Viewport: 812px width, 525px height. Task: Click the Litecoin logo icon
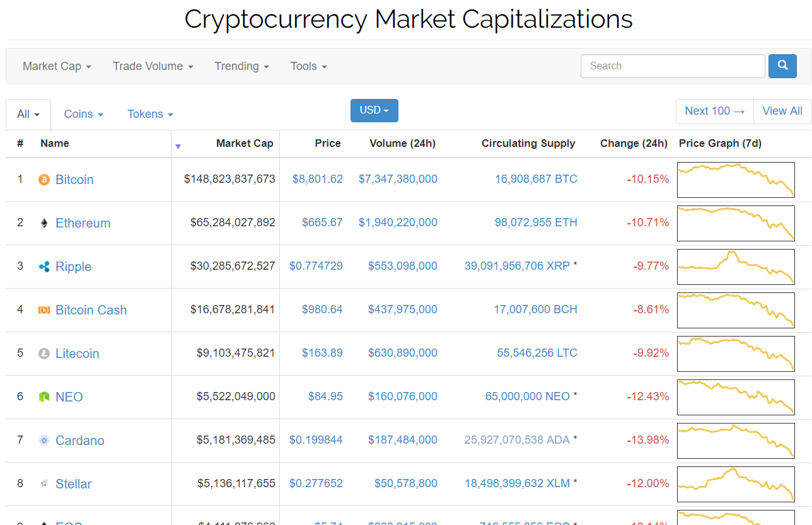click(x=44, y=354)
